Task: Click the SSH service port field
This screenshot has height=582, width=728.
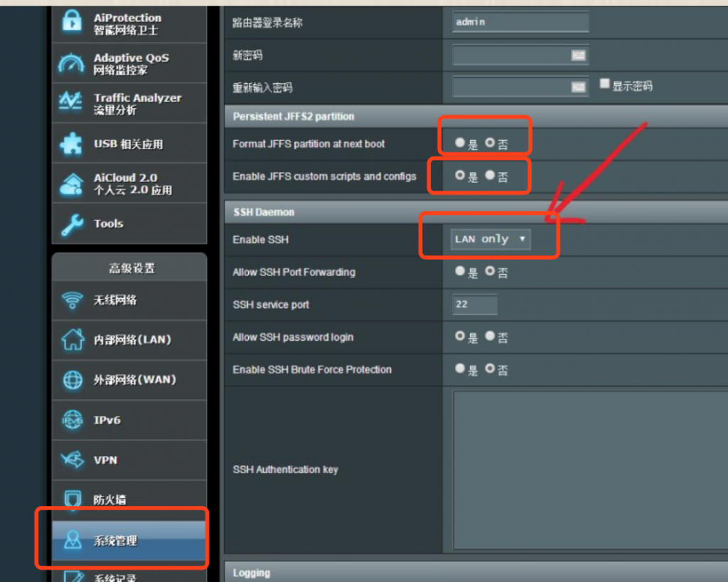Action: (475, 305)
